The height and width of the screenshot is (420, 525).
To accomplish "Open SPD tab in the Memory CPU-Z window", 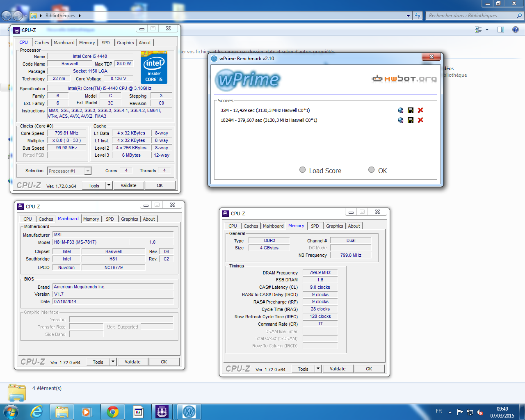I will click(x=315, y=226).
